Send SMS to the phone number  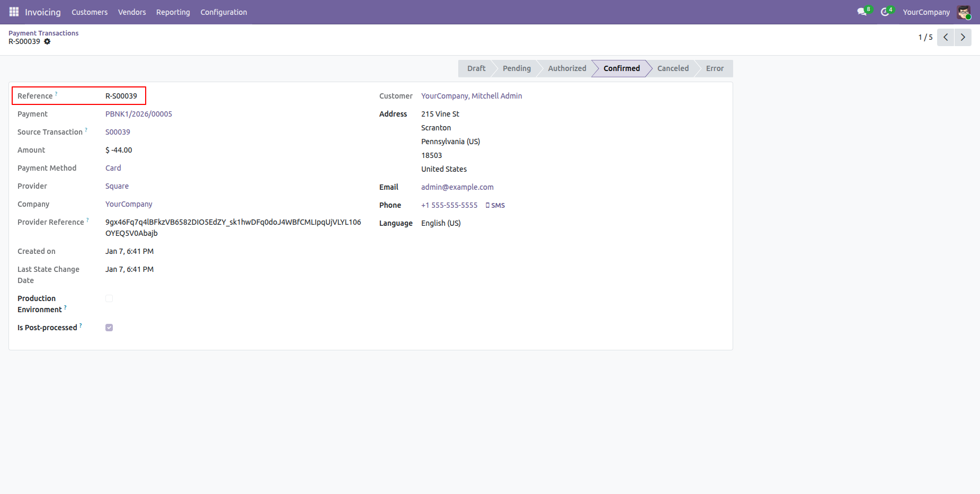pyautogui.click(x=495, y=205)
